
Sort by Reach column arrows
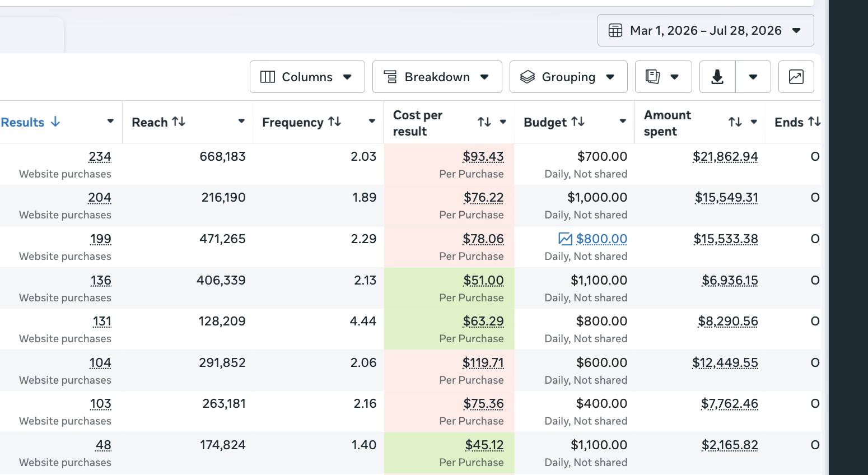179,122
